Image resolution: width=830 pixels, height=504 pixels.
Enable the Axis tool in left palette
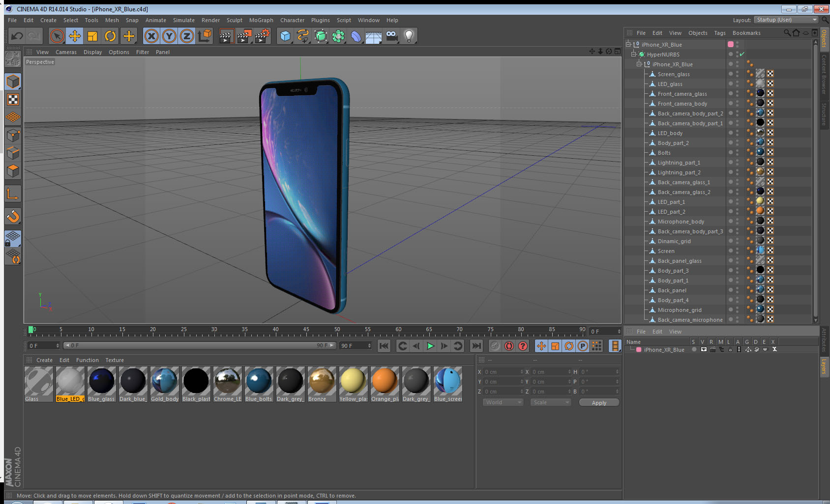(x=13, y=194)
